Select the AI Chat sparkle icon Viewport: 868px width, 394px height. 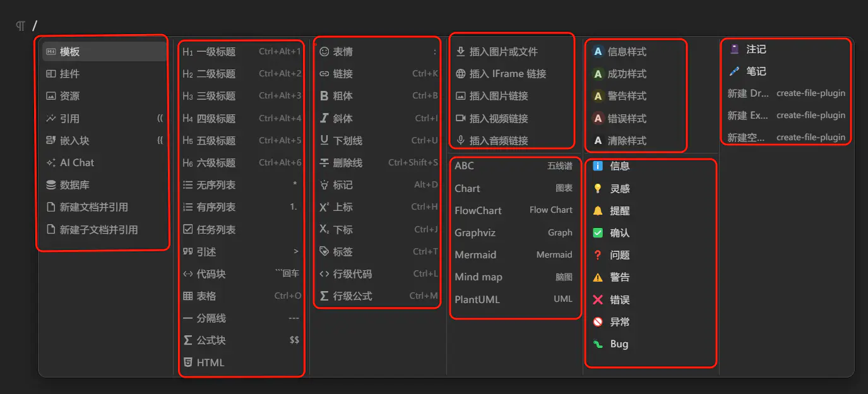[x=51, y=163]
